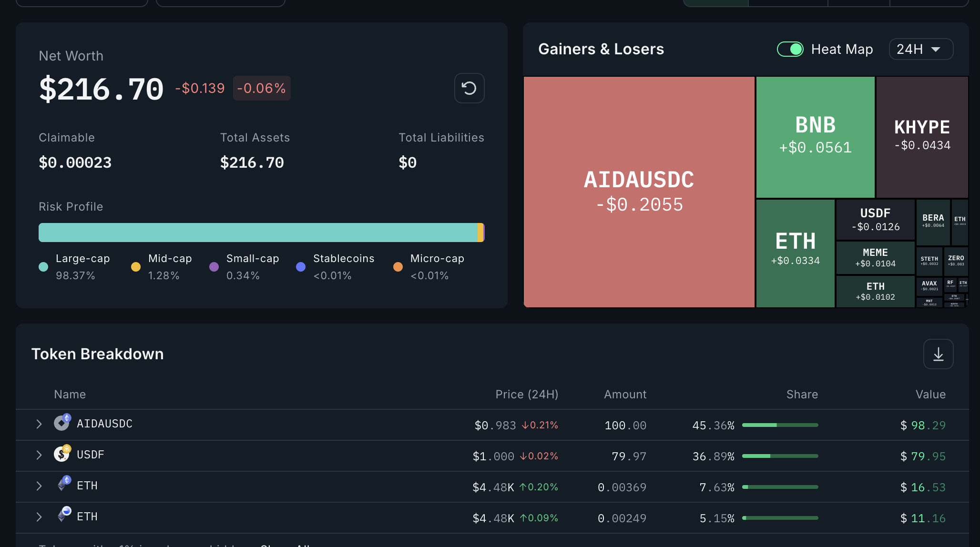Expand the AIDAUSDC row chevron
This screenshot has width=980, height=547.
39,424
